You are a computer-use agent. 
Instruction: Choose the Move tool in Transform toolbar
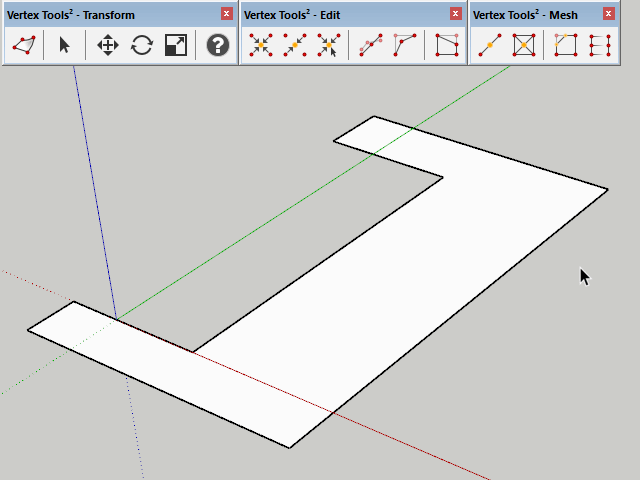click(108, 45)
